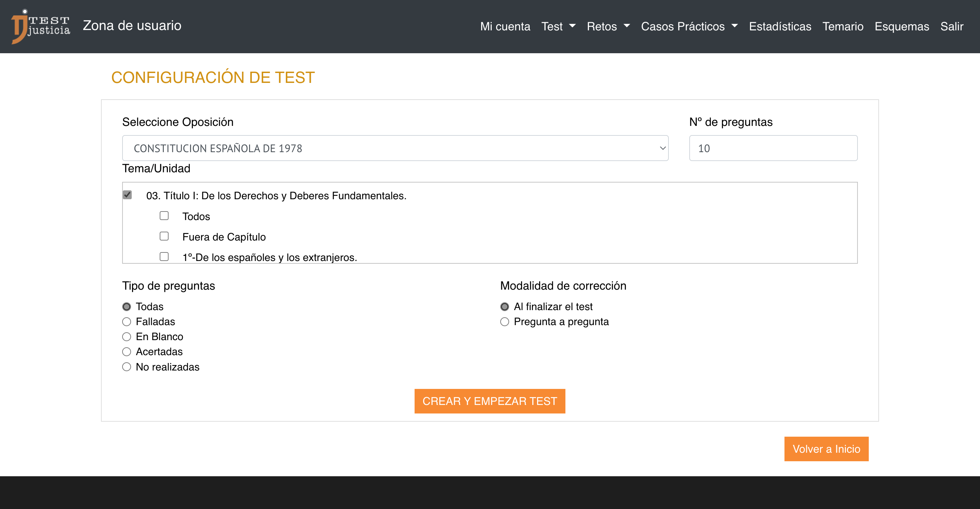Click Nº de preguntas input field
Image resolution: width=980 pixels, height=509 pixels.
tap(773, 148)
